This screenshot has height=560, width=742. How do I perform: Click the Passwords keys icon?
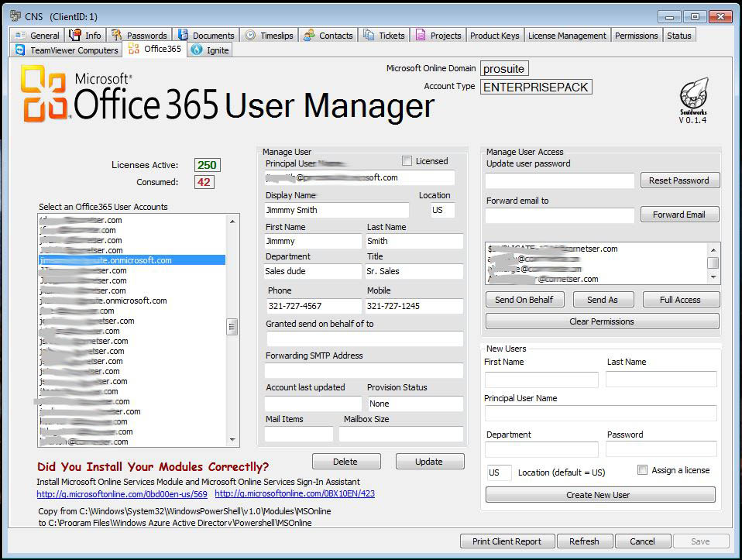click(116, 35)
